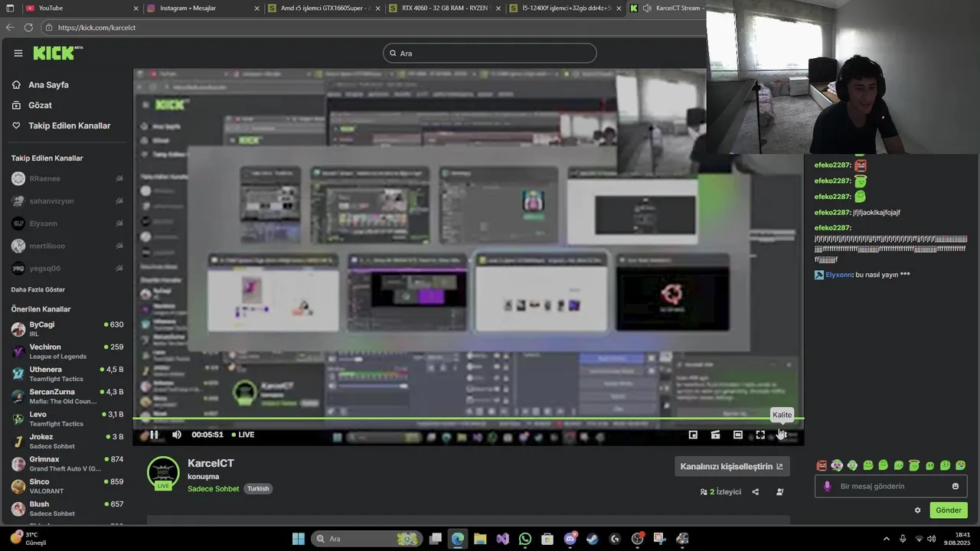Open File Explorer from the taskbar
This screenshot has height=551, width=980.
pyautogui.click(x=480, y=539)
